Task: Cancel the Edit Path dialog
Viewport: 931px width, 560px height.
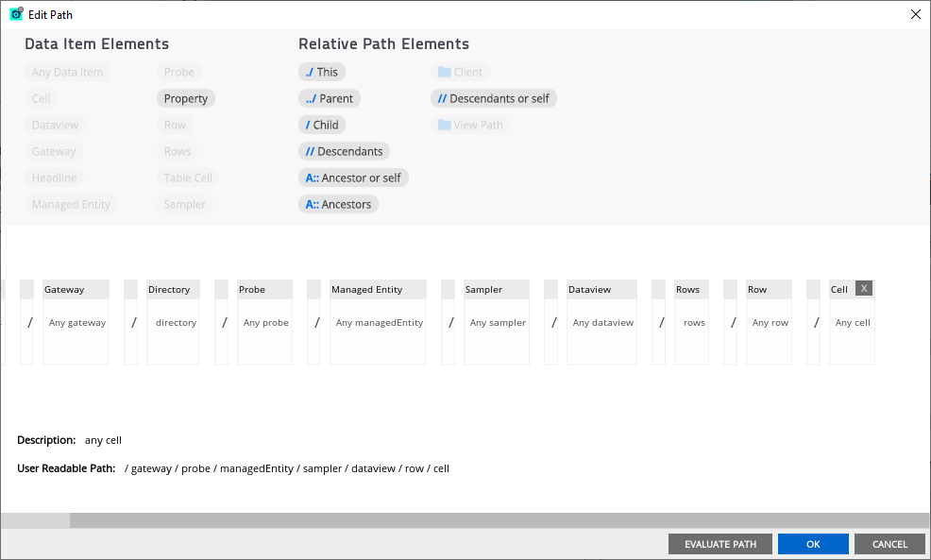Action: click(x=889, y=544)
